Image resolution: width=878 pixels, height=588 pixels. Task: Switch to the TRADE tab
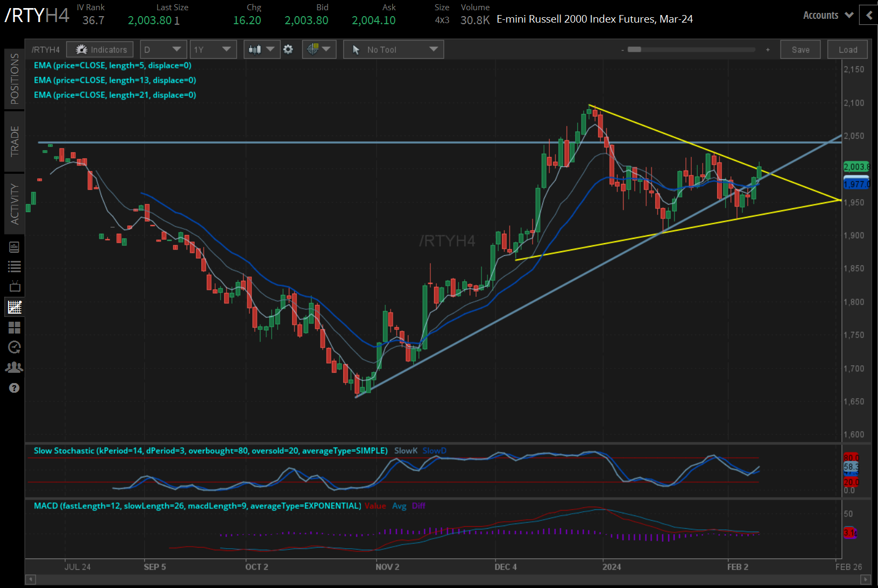click(15, 141)
